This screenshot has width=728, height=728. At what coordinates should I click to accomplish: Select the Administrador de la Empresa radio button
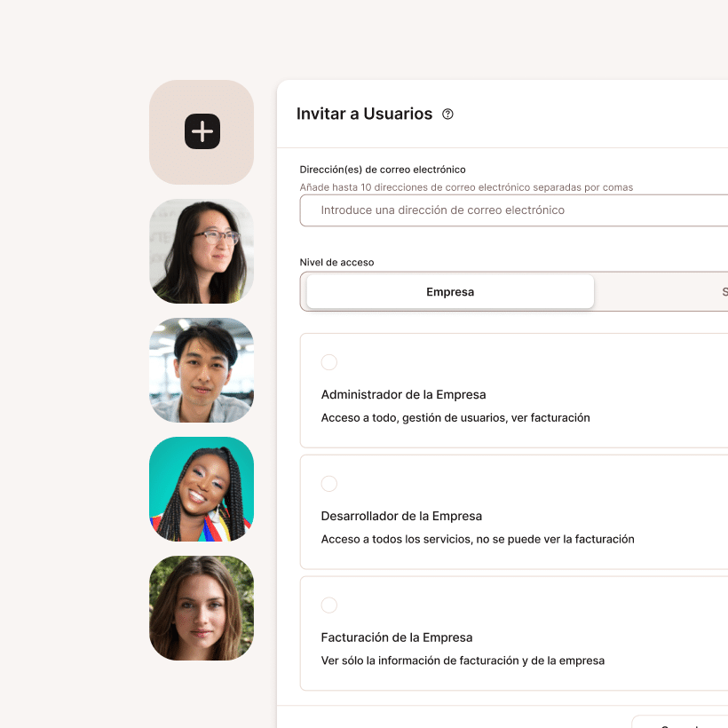click(x=329, y=362)
